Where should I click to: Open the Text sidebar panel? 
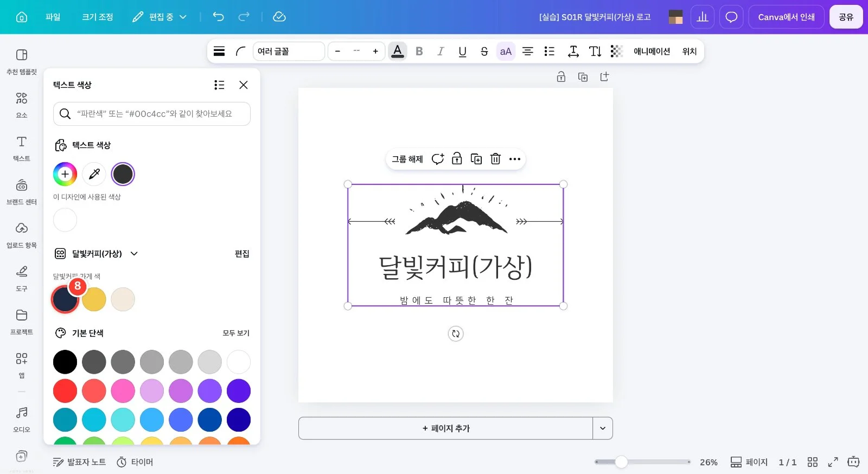(x=22, y=148)
